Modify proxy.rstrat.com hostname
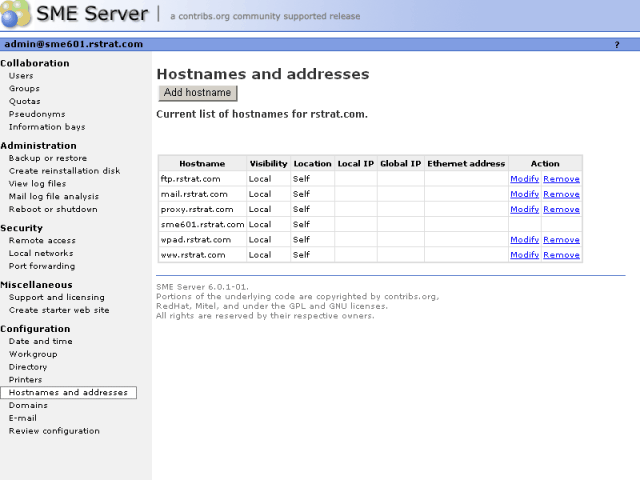This screenshot has height=480, width=640. 524,209
